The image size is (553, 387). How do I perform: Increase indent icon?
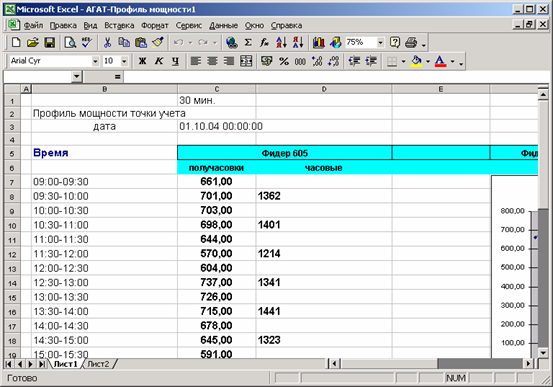pos(371,61)
